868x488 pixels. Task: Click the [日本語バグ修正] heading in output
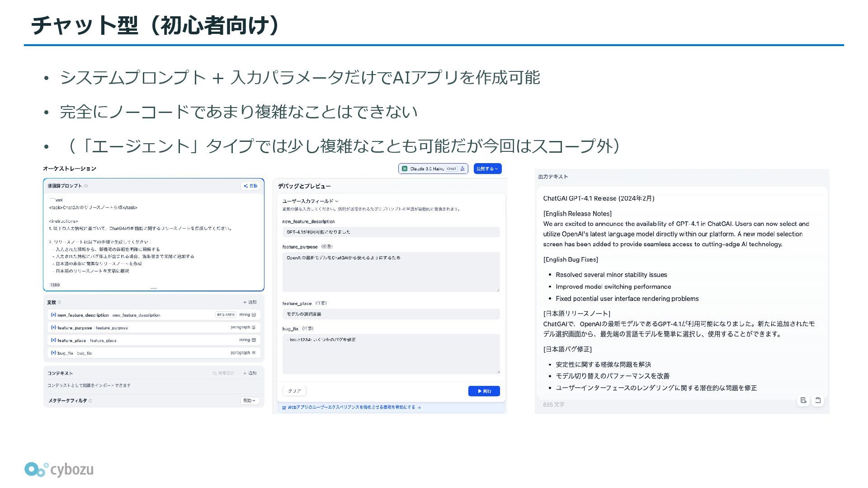pyautogui.click(x=567, y=349)
